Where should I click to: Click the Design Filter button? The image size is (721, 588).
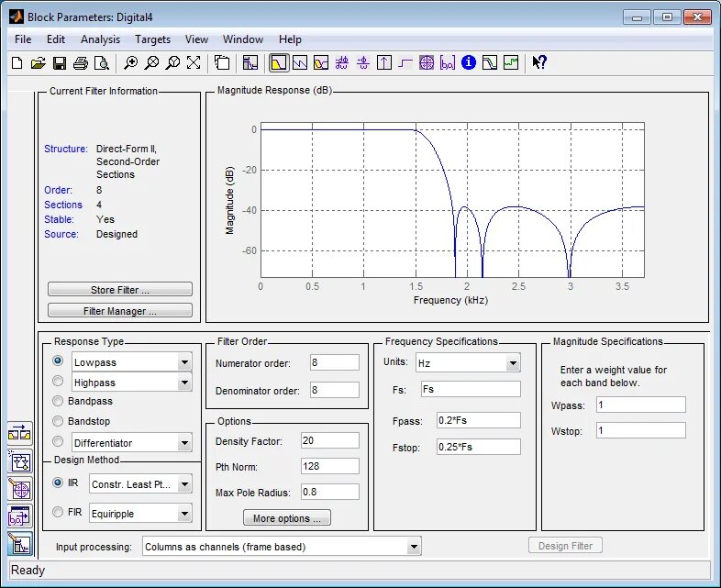pyautogui.click(x=565, y=546)
